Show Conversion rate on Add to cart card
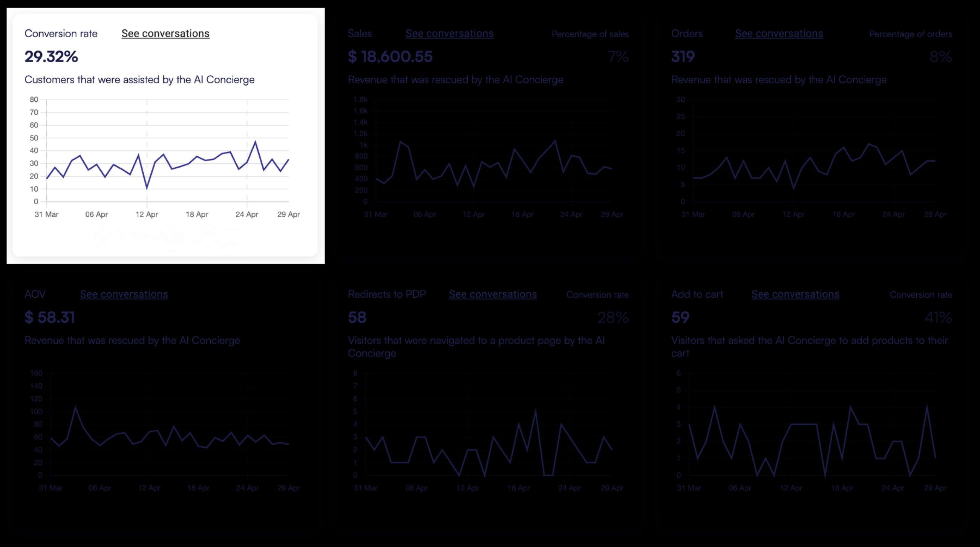Image resolution: width=980 pixels, height=547 pixels. coord(921,295)
